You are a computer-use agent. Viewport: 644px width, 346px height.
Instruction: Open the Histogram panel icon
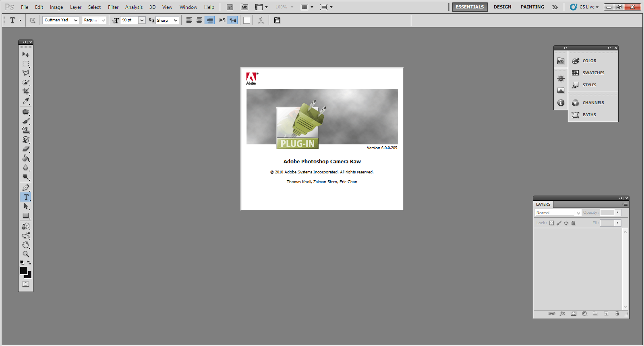(x=561, y=91)
